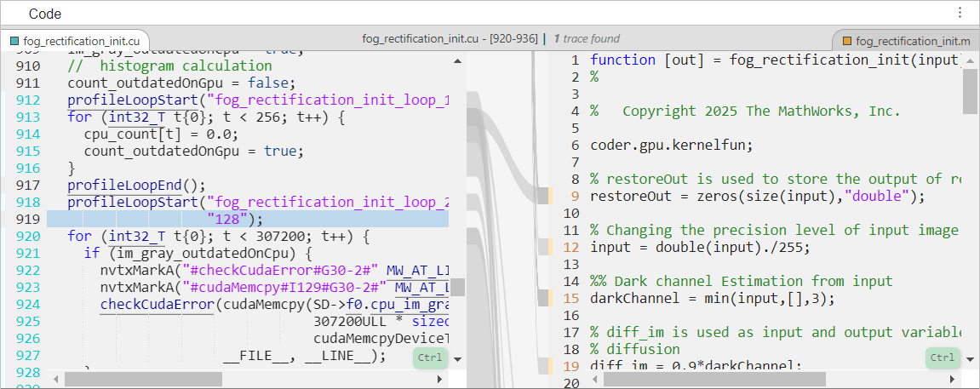Click the 'histogram calculation' comment
The height and width of the screenshot is (389, 980).
tap(169, 66)
